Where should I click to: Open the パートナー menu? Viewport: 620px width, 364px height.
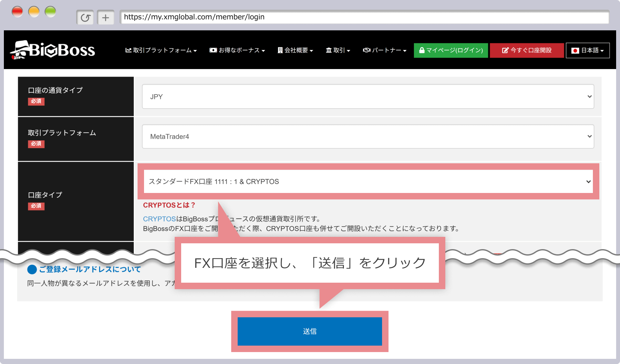click(x=385, y=50)
